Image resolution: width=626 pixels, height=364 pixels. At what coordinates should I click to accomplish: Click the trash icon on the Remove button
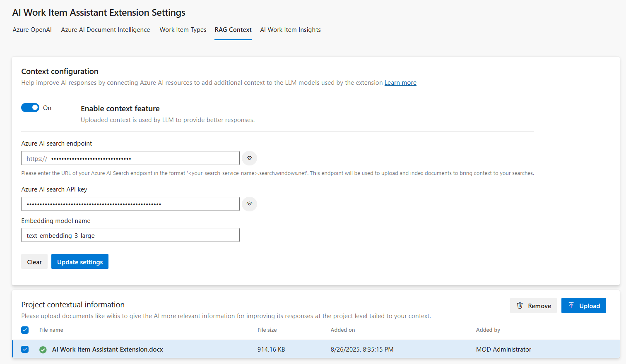(x=520, y=305)
